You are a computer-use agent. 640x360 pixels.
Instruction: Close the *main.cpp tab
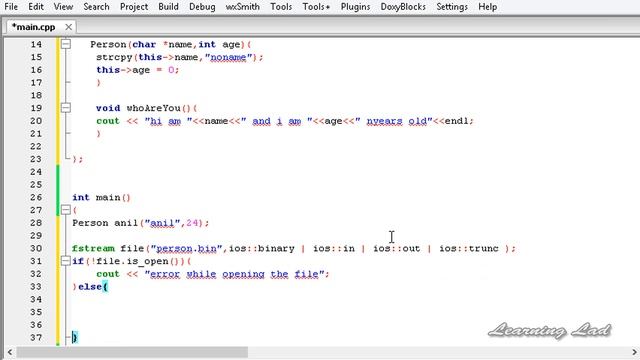(x=69, y=27)
